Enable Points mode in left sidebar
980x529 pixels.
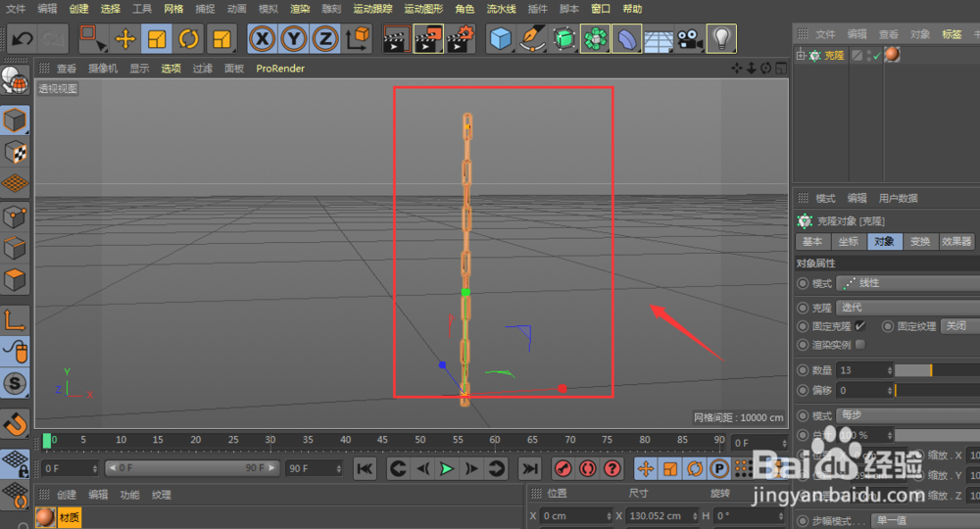point(15,216)
